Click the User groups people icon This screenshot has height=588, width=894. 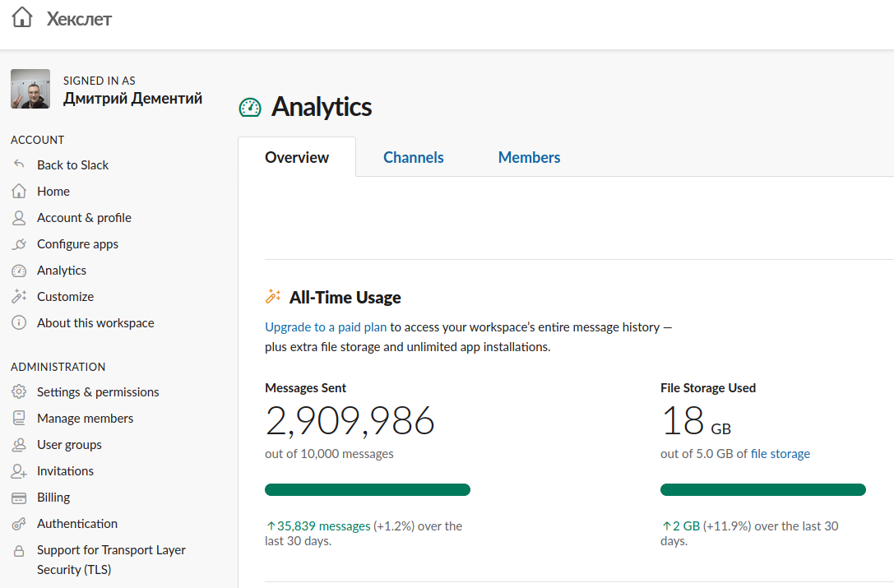coord(19,444)
